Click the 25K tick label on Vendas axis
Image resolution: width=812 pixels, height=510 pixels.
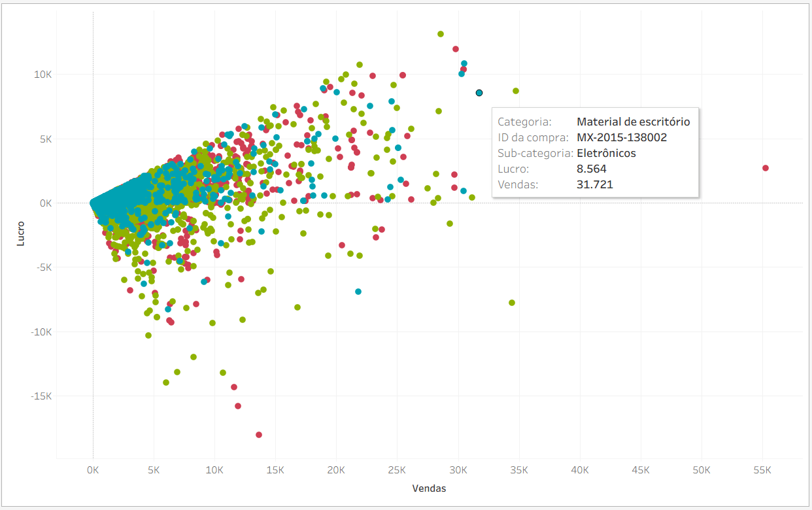(398, 470)
